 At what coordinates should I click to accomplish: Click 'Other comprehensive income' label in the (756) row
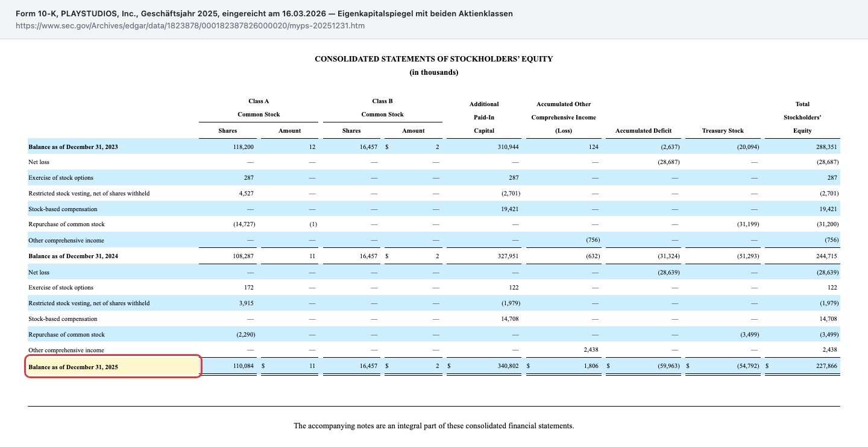(x=66, y=241)
